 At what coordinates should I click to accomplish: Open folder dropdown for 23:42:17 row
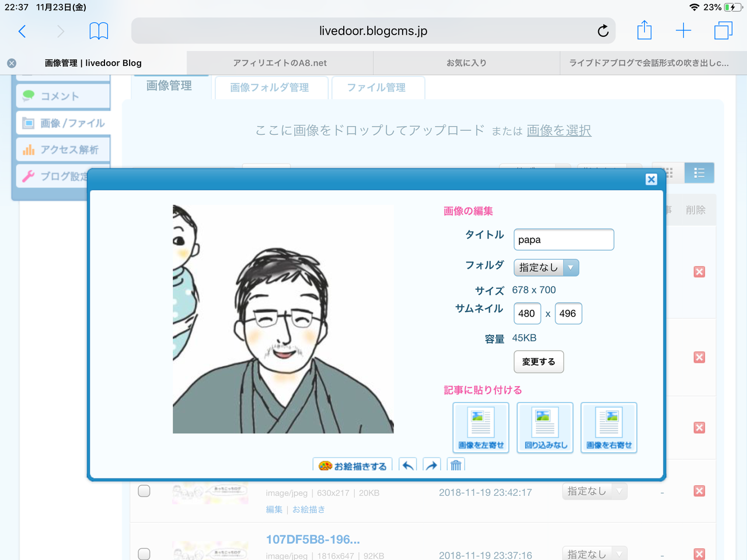coord(595,491)
